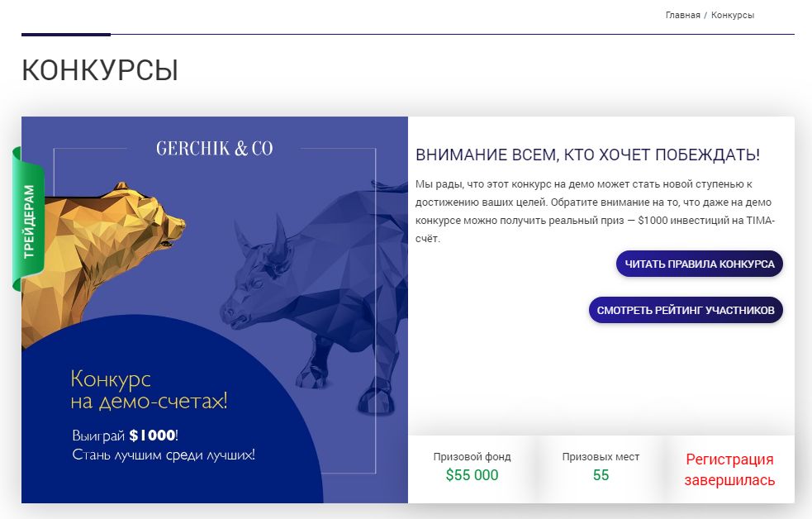The image size is (812, 519).
Task: Click the $55 000 prize fund amount
Action: click(x=472, y=475)
